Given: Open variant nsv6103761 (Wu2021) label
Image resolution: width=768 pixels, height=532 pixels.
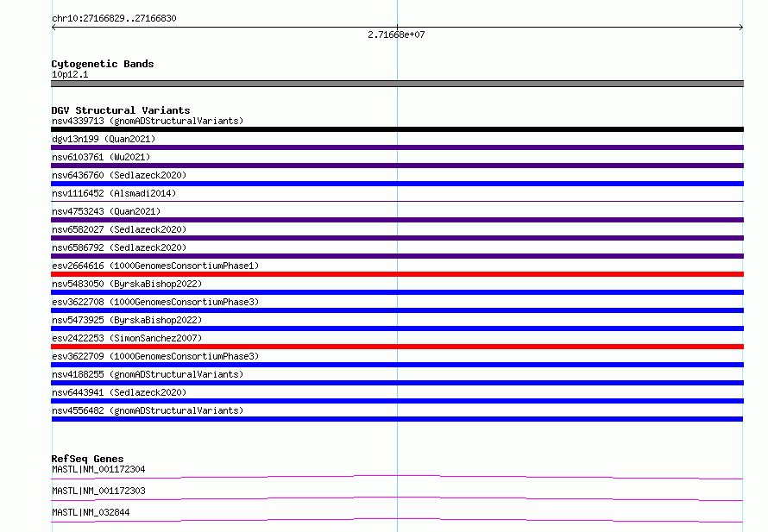Looking at the screenshot, I should (101, 157).
